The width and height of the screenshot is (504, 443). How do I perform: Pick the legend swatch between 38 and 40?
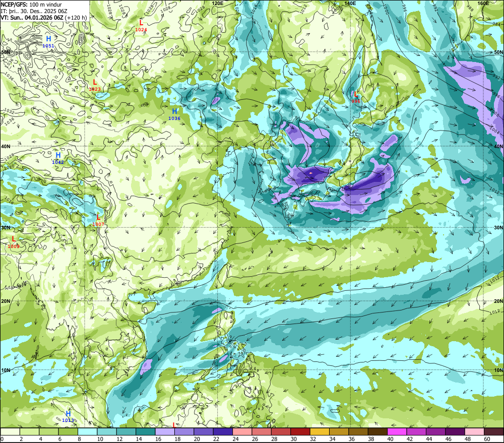[x=377, y=431]
